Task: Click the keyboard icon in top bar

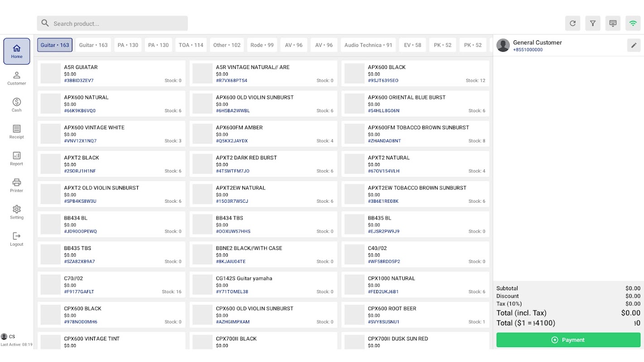Action: pyautogui.click(x=613, y=23)
